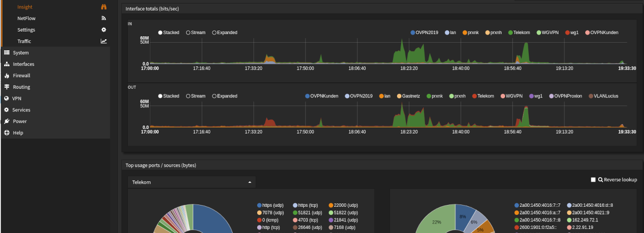Click the Interfaces network icon
This screenshot has width=644, height=233.
[x=7, y=64]
